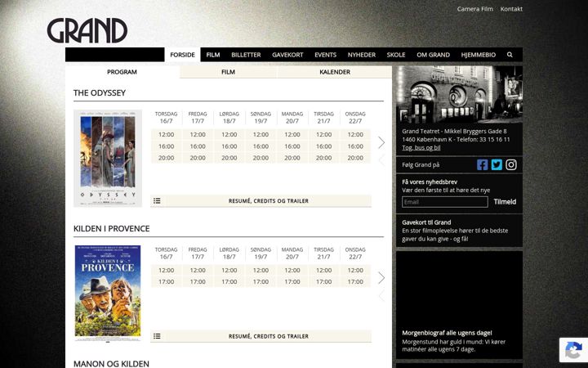Book Kilden i Provence Onsdag 22/7 at 17:00
Image resolution: width=588 pixels, height=368 pixels.
pyautogui.click(x=355, y=281)
